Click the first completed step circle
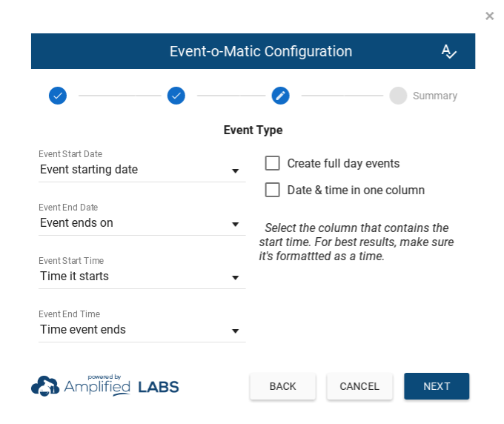 tap(58, 96)
